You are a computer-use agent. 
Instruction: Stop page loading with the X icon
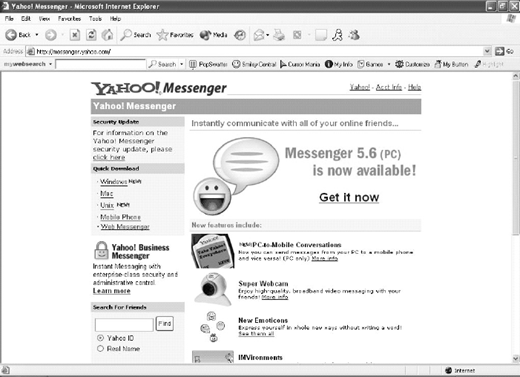click(75, 35)
